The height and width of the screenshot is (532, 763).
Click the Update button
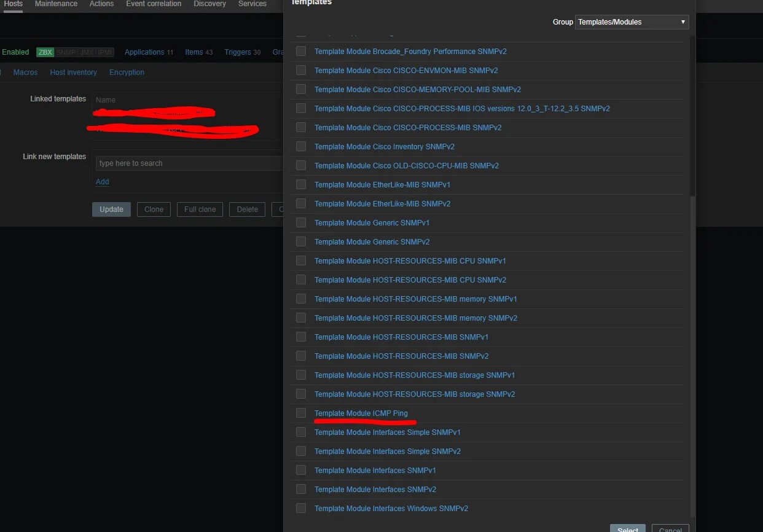point(111,209)
